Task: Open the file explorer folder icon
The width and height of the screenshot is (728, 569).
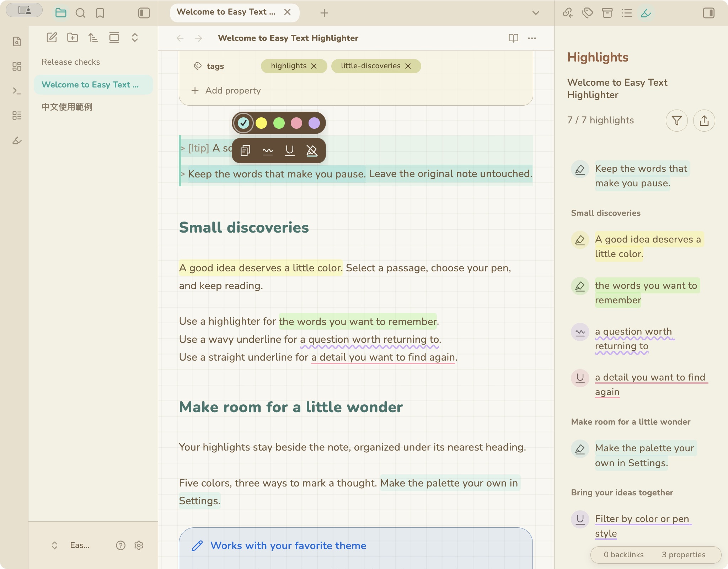Action: pos(61,13)
